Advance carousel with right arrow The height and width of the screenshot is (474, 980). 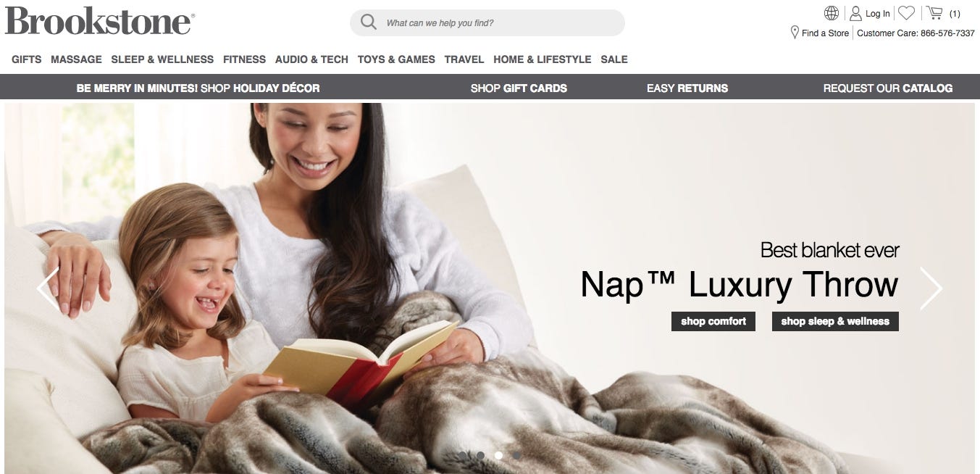[x=931, y=288]
